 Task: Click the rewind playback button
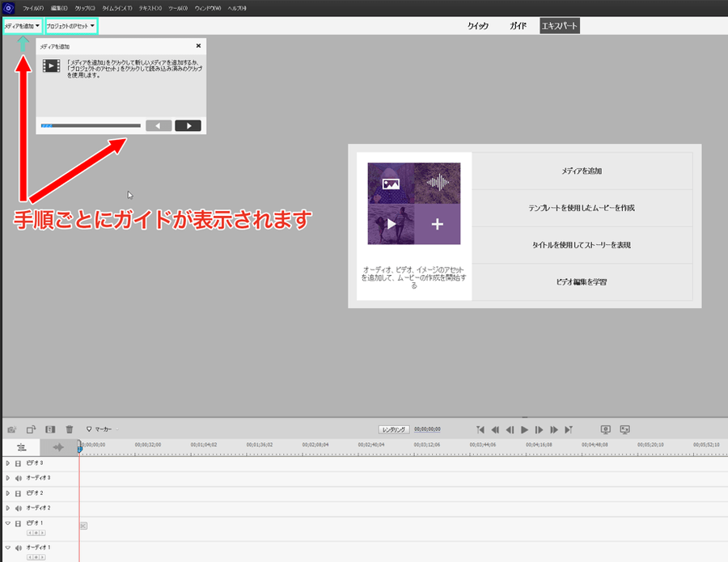click(x=495, y=429)
